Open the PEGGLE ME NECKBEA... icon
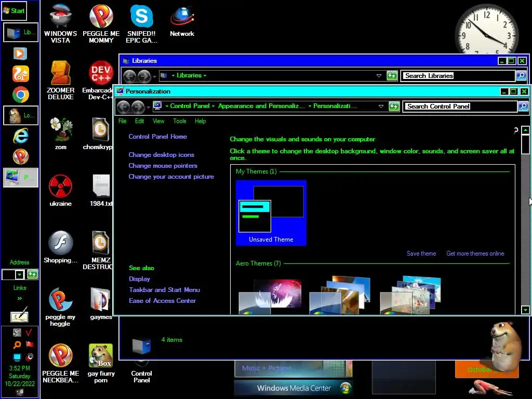 pyautogui.click(x=60, y=363)
